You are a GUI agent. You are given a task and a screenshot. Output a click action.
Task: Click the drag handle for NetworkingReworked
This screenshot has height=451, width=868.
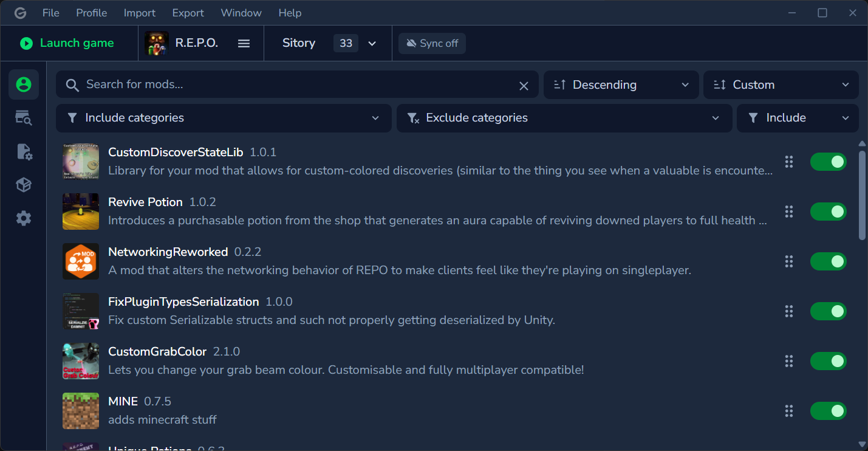(789, 261)
